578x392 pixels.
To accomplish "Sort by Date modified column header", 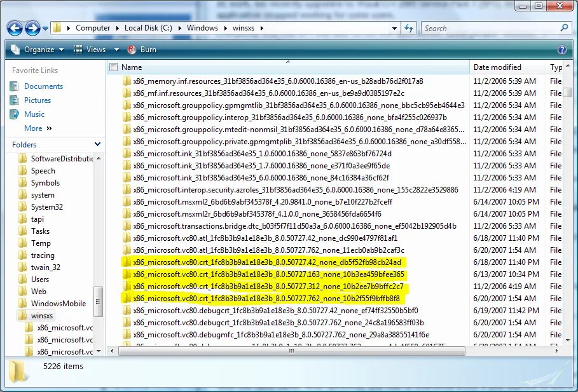I will coord(507,67).
